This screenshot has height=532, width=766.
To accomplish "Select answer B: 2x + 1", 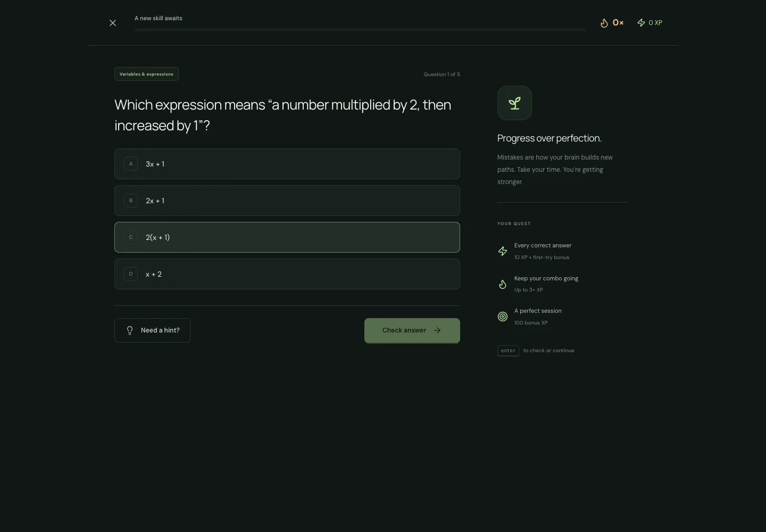I will (x=287, y=201).
